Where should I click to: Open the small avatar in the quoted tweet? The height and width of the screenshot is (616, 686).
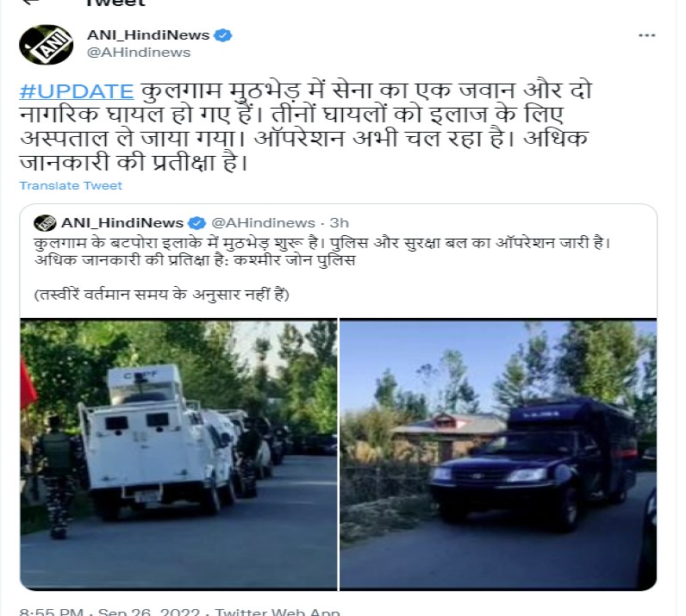(x=45, y=222)
